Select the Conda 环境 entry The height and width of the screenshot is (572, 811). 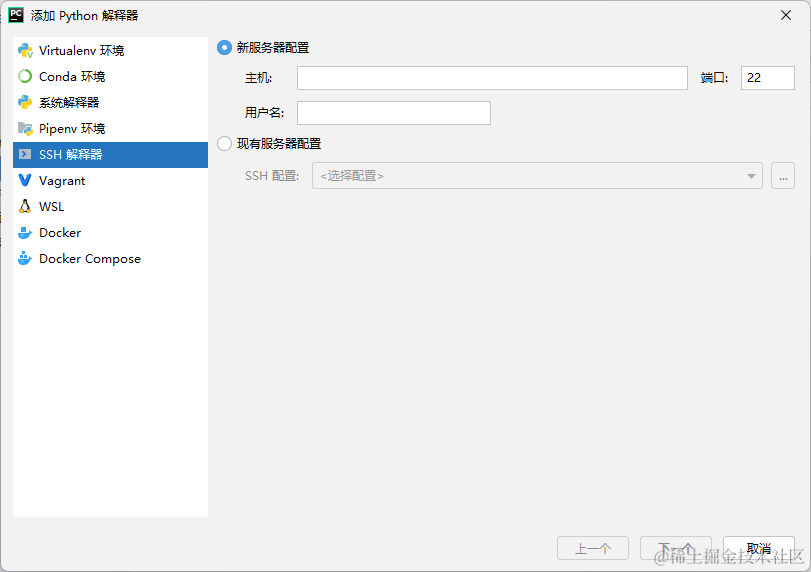[x=110, y=77]
